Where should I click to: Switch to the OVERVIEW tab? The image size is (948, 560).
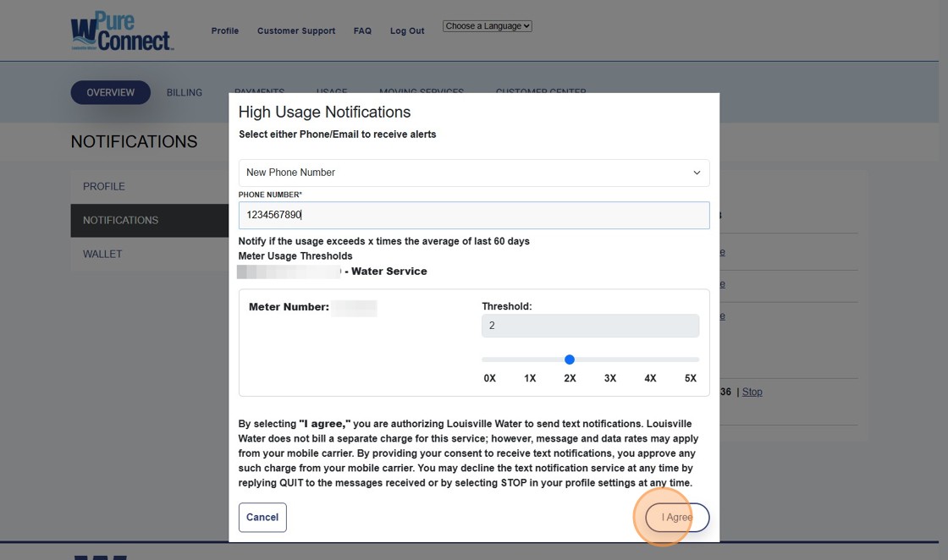110,92
